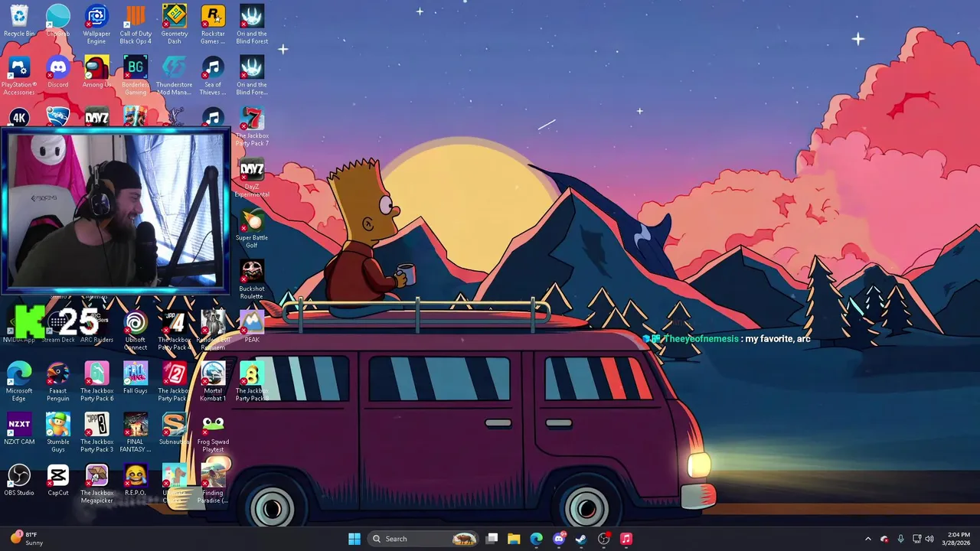Click the R.E.P.O. desktop icon
The image size is (980, 551).
tap(136, 481)
